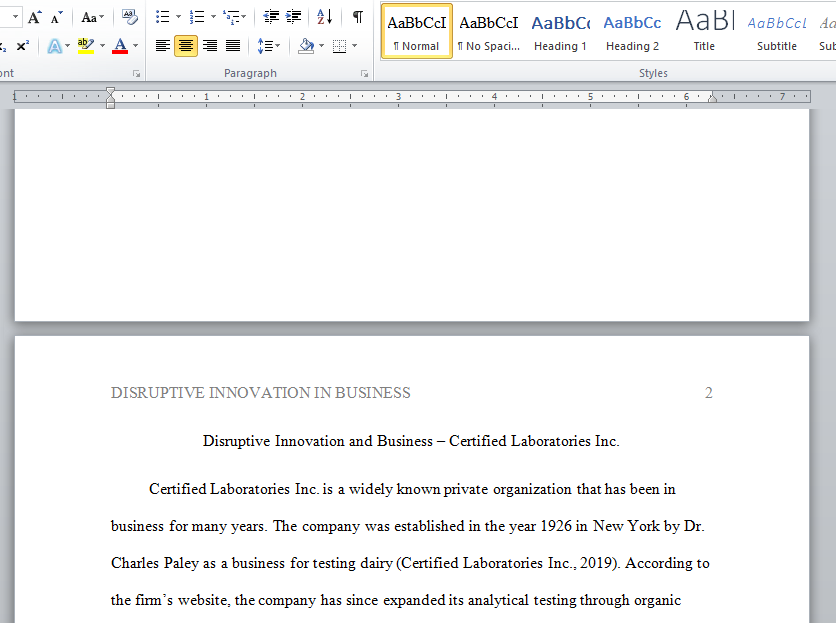Image resolution: width=836 pixels, height=623 pixels.
Task: Click the Shading paint bucket icon
Action: click(306, 46)
